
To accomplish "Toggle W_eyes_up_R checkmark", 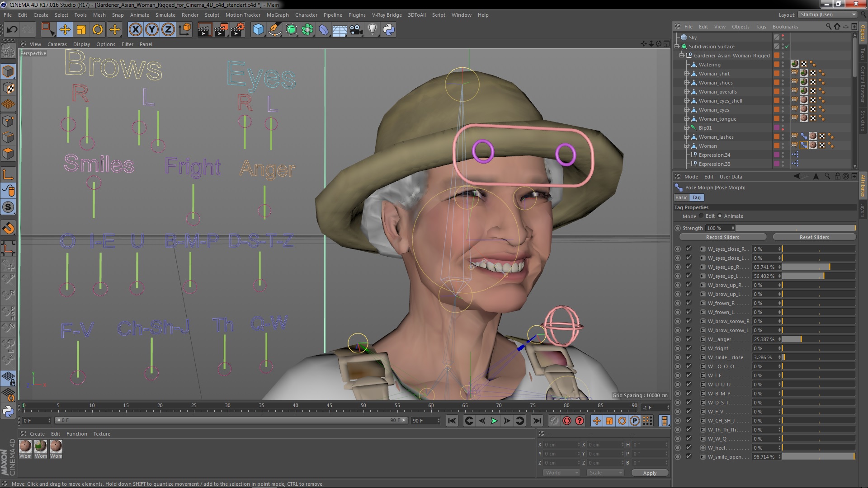I will coord(689,267).
